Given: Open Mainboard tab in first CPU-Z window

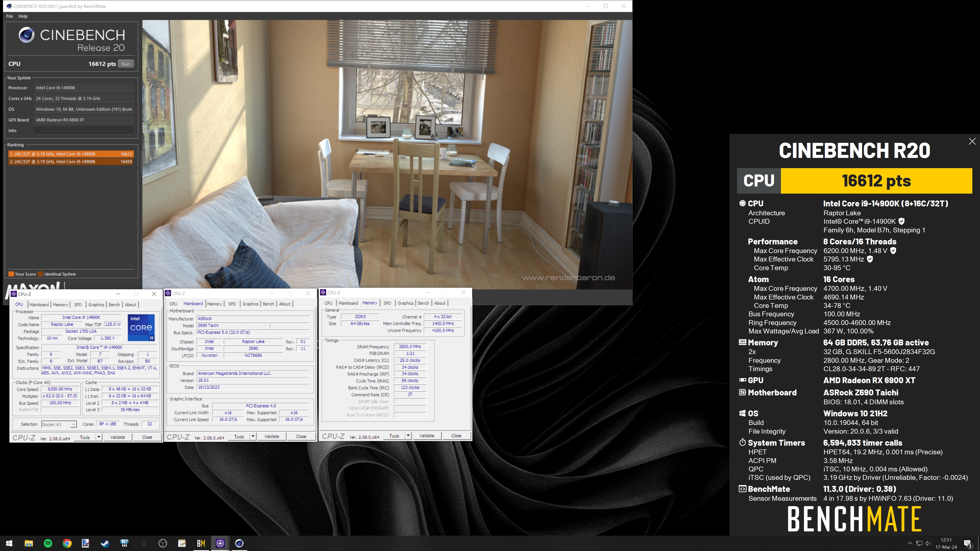Looking at the screenshot, I should (39, 305).
